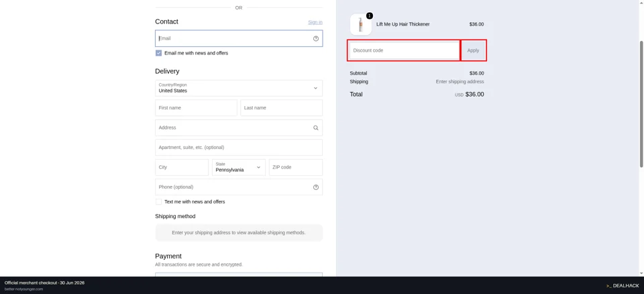Viewport: 644px width, 294px height.
Task: Focus the ZIP code field
Action: pyautogui.click(x=296, y=167)
